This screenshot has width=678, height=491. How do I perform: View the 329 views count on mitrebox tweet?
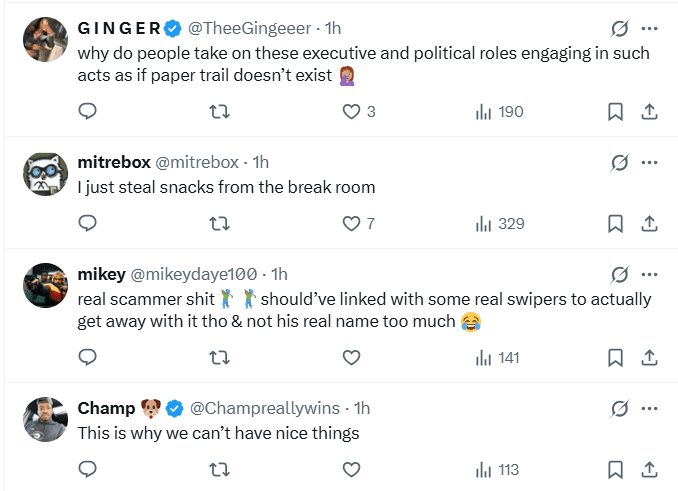pyautogui.click(x=500, y=223)
